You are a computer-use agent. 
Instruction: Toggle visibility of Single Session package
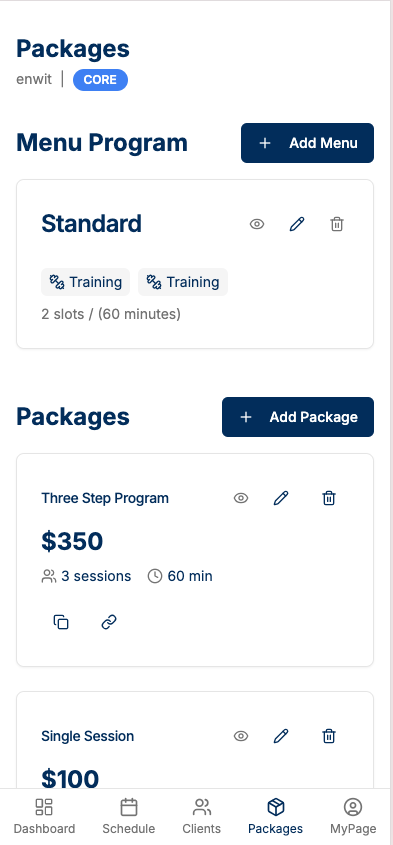click(x=241, y=736)
